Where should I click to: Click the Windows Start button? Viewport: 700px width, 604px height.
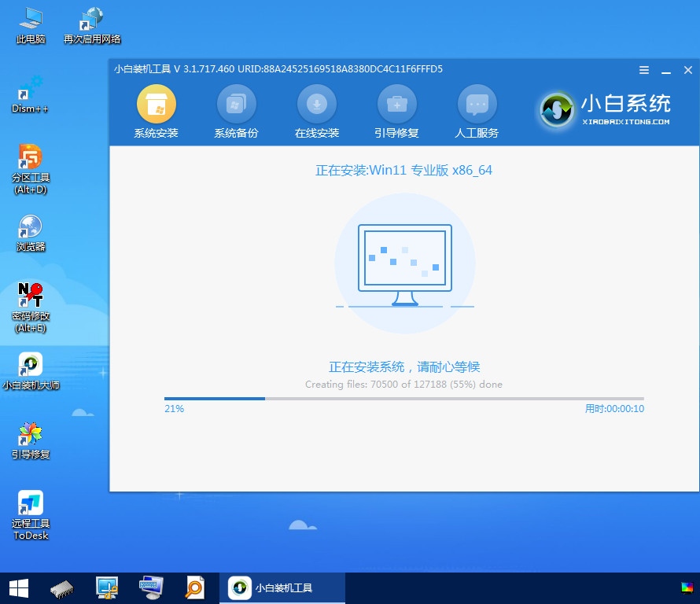tap(18, 587)
